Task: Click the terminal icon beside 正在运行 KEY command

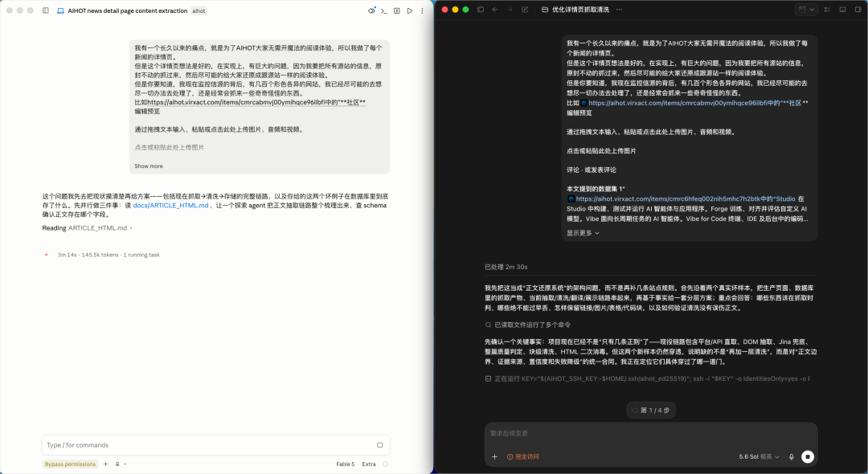Action: (x=488, y=379)
